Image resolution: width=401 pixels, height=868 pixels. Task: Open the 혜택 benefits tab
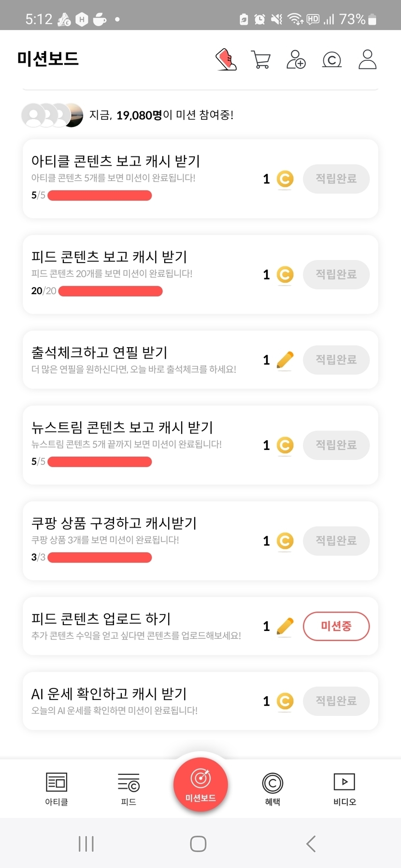click(272, 788)
